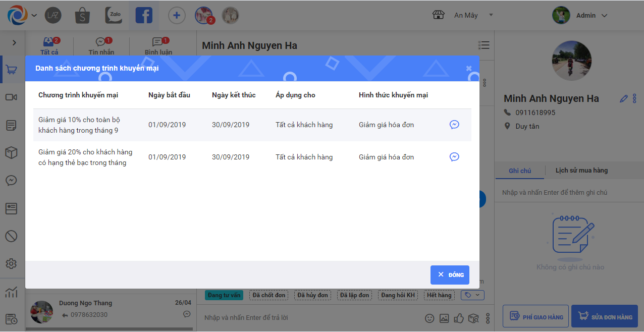This screenshot has height=332, width=644.
Task: Open the Lazada (LAZ) channel icon
Action: point(53,15)
